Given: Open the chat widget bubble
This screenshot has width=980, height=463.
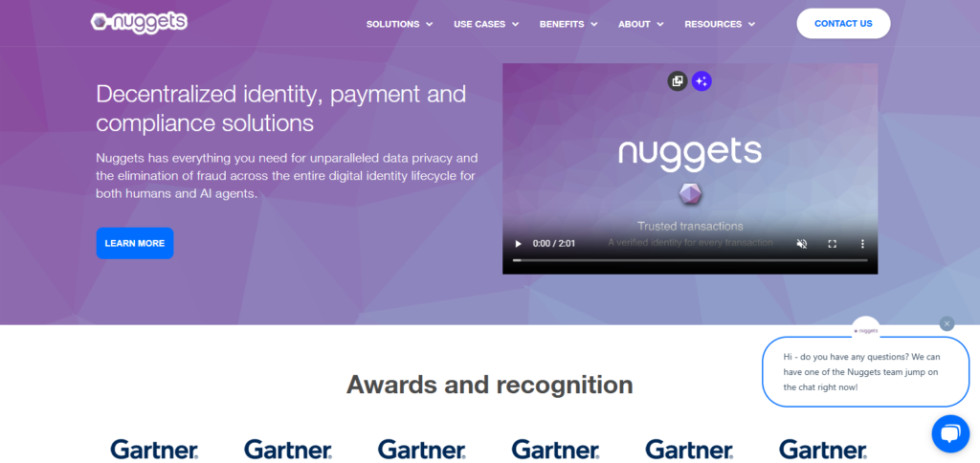Looking at the screenshot, I should pos(950,433).
